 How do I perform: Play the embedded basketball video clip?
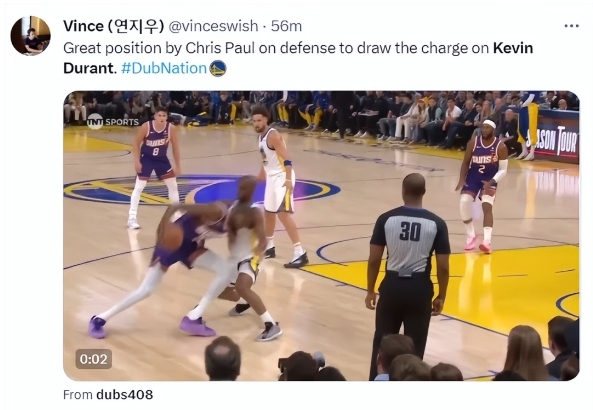coord(321,236)
